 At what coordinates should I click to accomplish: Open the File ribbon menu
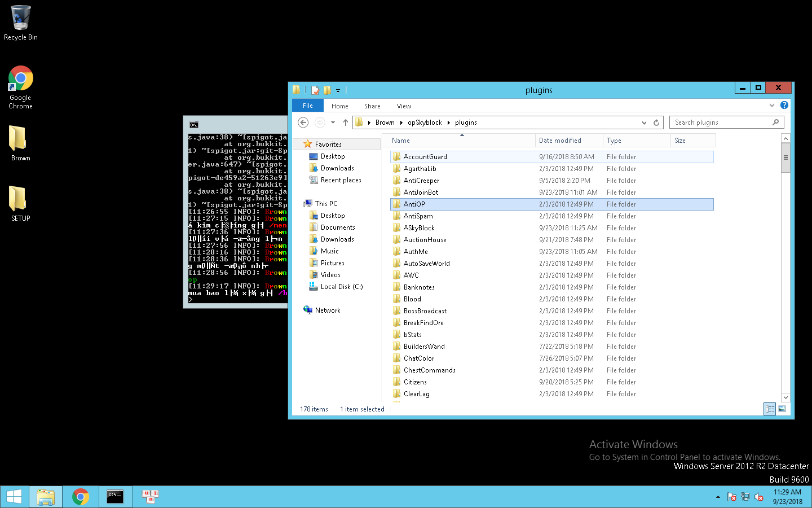[307, 106]
